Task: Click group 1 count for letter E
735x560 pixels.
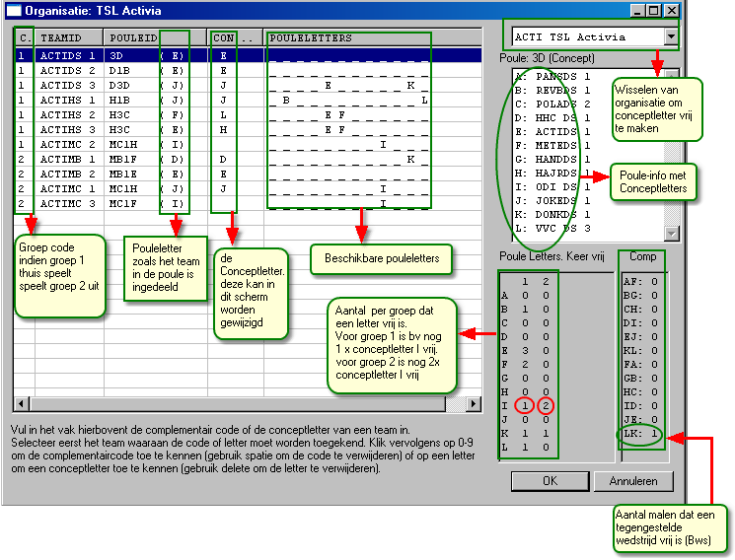Action: 525,351
